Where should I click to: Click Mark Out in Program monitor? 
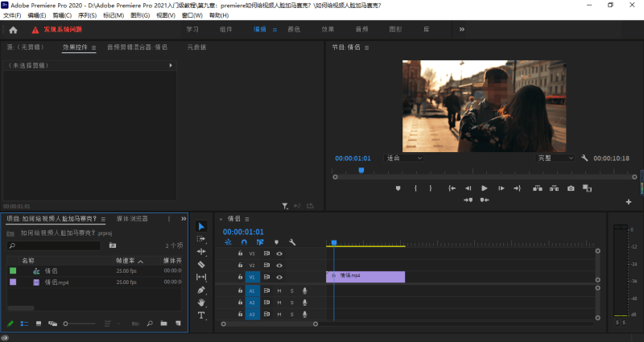coord(431,188)
